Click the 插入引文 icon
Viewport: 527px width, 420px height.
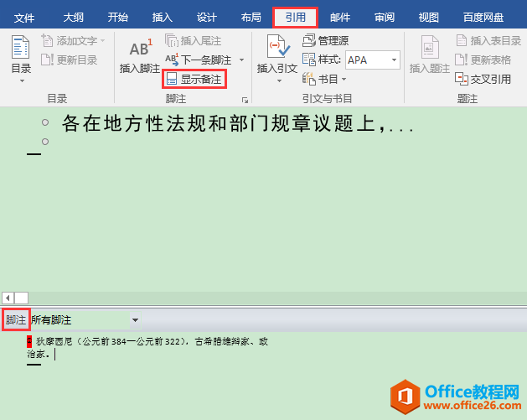tap(278, 46)
